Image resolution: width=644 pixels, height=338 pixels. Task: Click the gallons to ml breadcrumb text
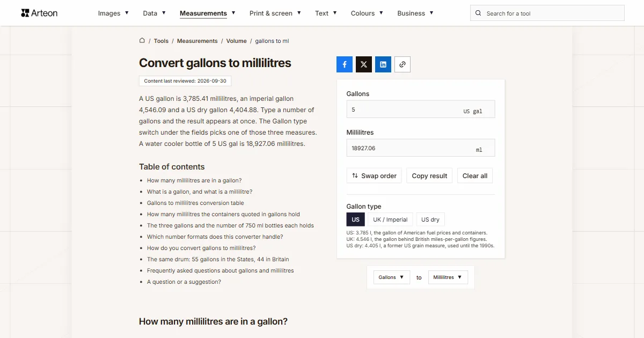[272, 41]
